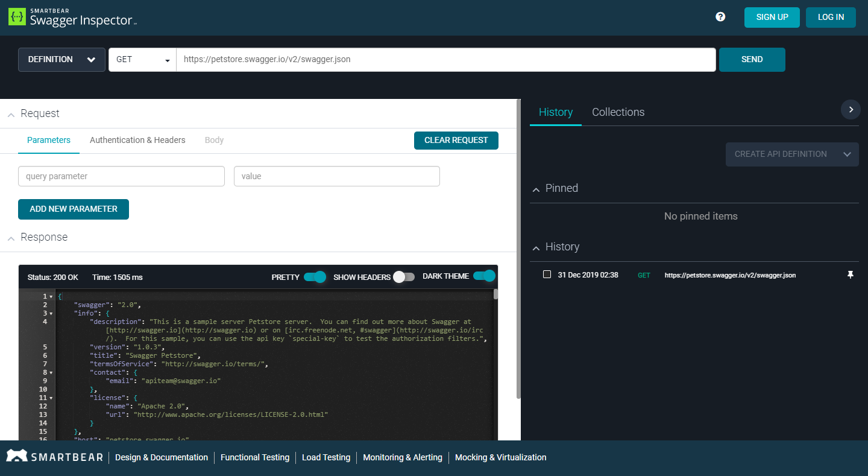The image size is (868, 476).
Task: Click ADD NEW PARAMETER button
Action: [74, 209]
